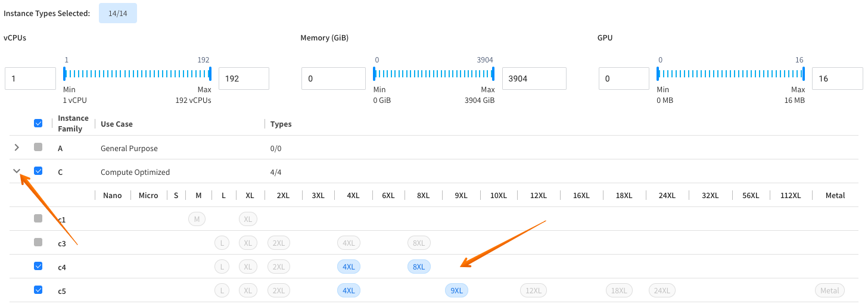
Task: Select the c5 Metal size chip
Action: [829, 290]
